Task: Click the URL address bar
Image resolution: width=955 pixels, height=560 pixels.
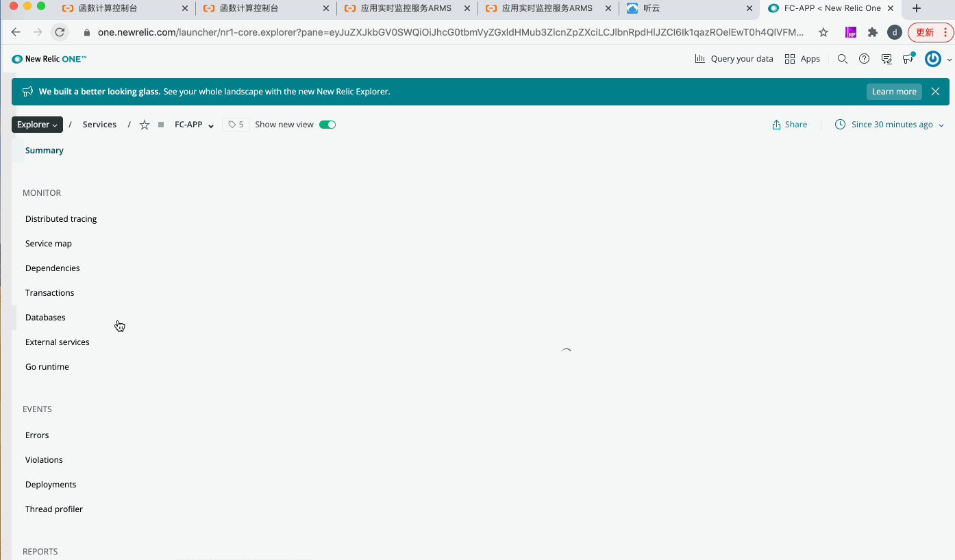Action: point(451,32)
